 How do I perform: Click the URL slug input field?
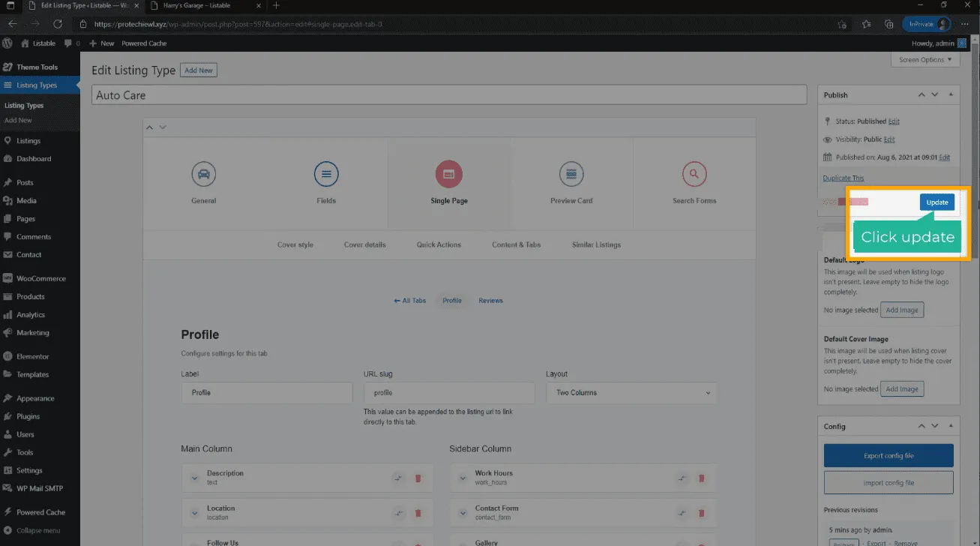pos(448,393)
